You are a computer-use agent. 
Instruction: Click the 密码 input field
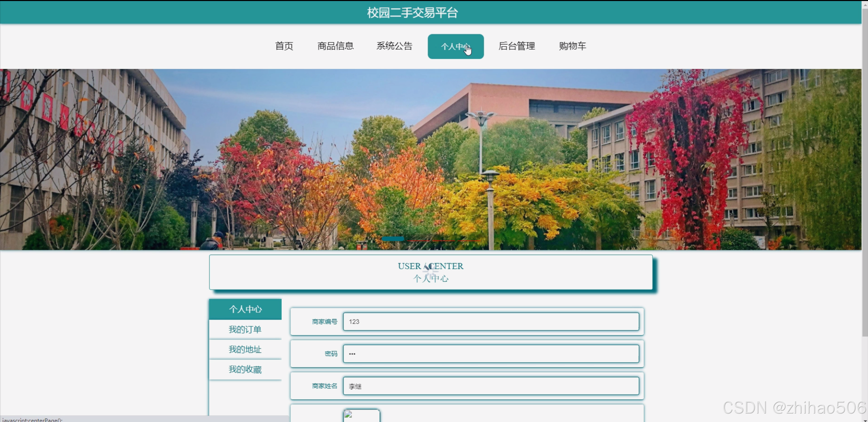[x=491, y=354]
